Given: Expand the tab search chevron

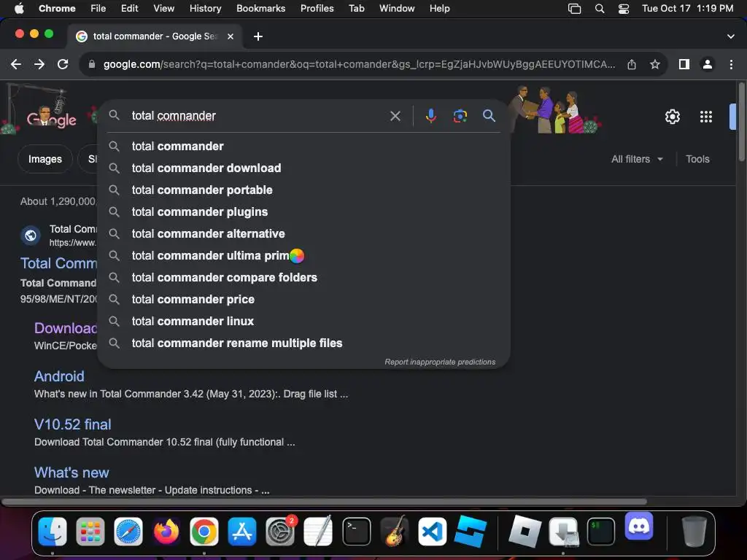Looking at the screenshot, I should (x=731, y=36).
